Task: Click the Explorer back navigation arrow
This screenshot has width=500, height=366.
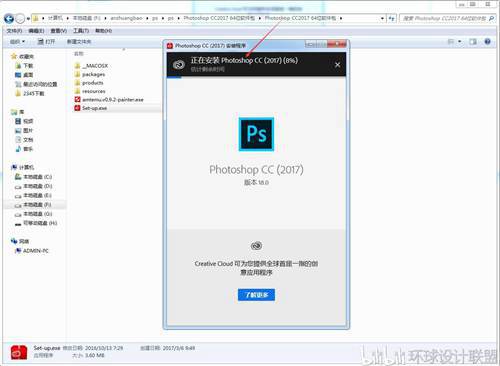Action: tap(9, 18)
